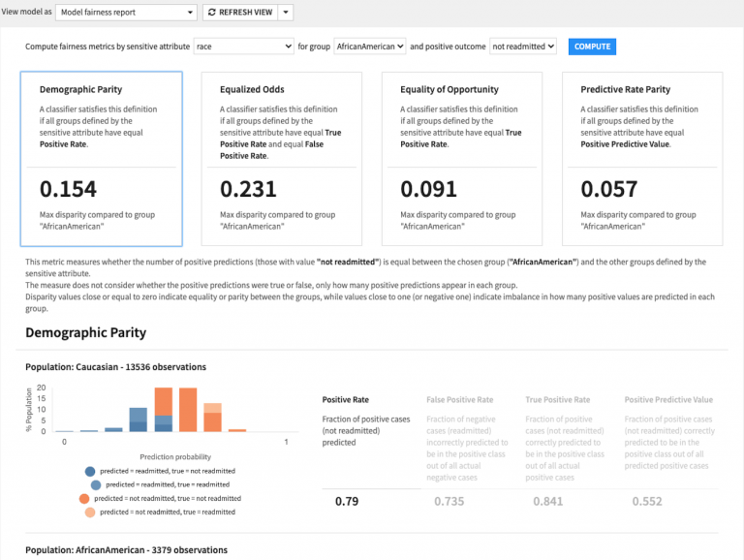Click the 0.735 false positive value
This screenshot has height=560, width=744.
click(x=449, y=501)
